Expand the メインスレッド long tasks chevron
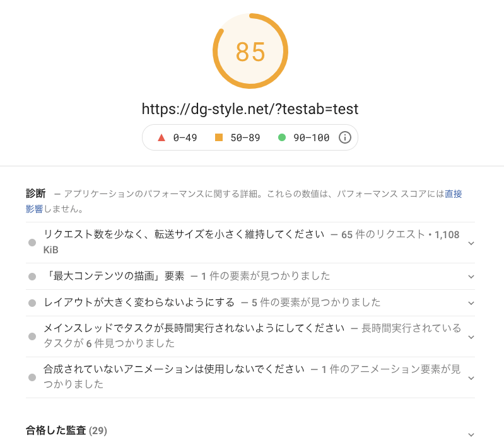 pyautogui.click(x=471, y=336)
